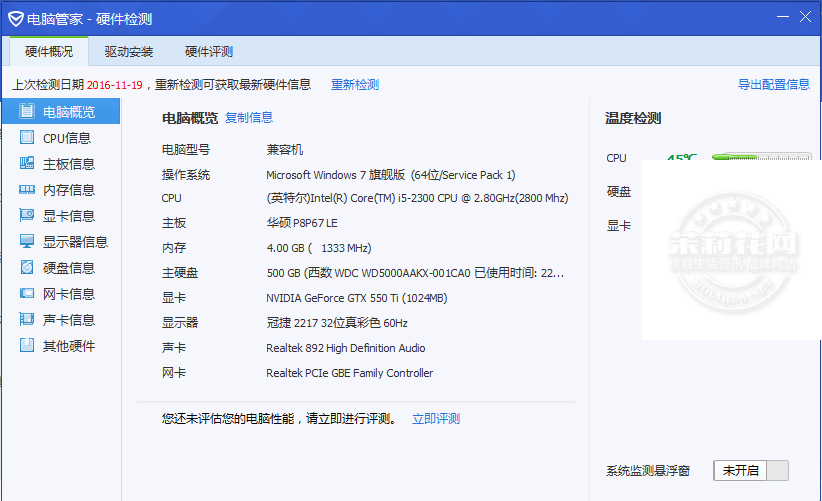Click the Microsoft Windows 7 旗舰版 value
The height and width of the screenshot is (501, 822).
point(391,175)
